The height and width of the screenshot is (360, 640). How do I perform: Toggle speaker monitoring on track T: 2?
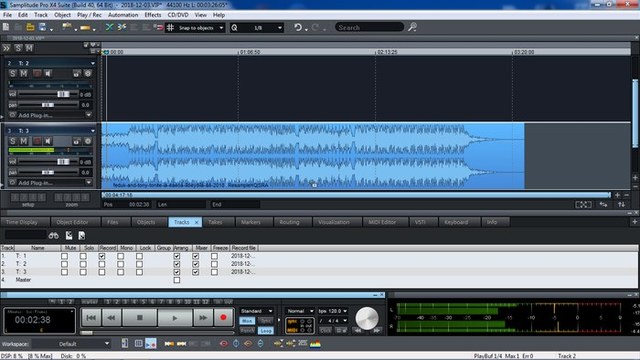pos(48,73)
